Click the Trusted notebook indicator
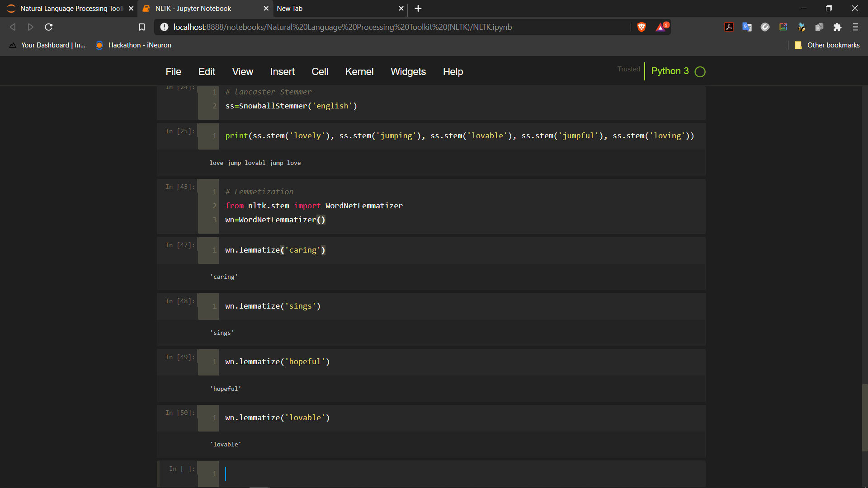 pos(629,69)
